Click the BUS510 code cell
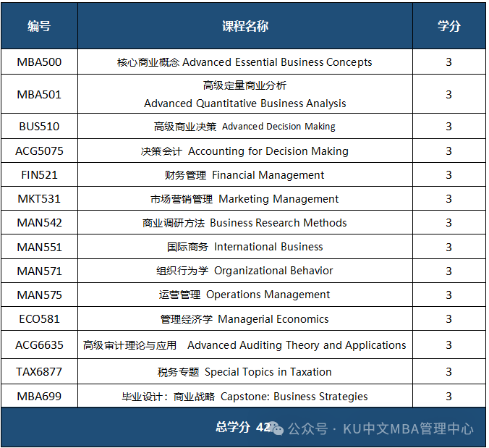The image size is (489, 448). click(x=39, y=127)
